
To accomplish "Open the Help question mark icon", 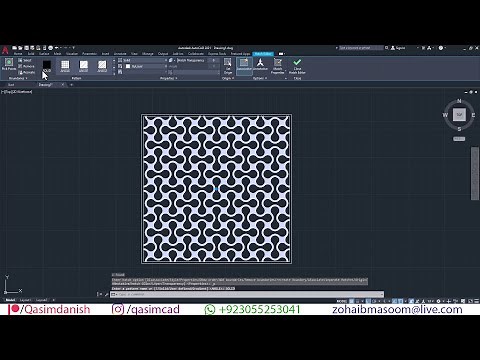I will click(x=441, y=48).
